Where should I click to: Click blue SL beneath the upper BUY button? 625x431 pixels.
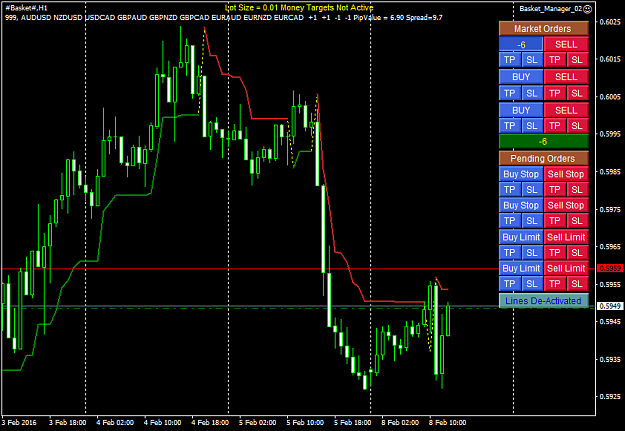(532, 93)
